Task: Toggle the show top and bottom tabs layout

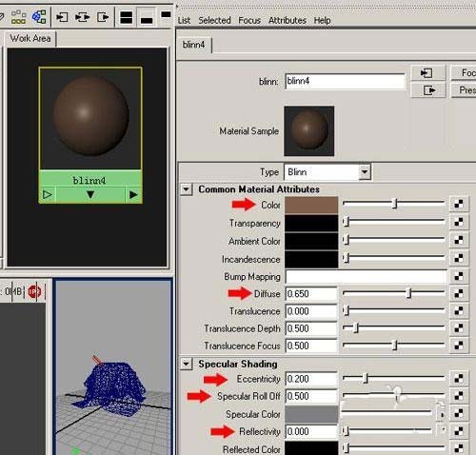Action: (126, 17)
